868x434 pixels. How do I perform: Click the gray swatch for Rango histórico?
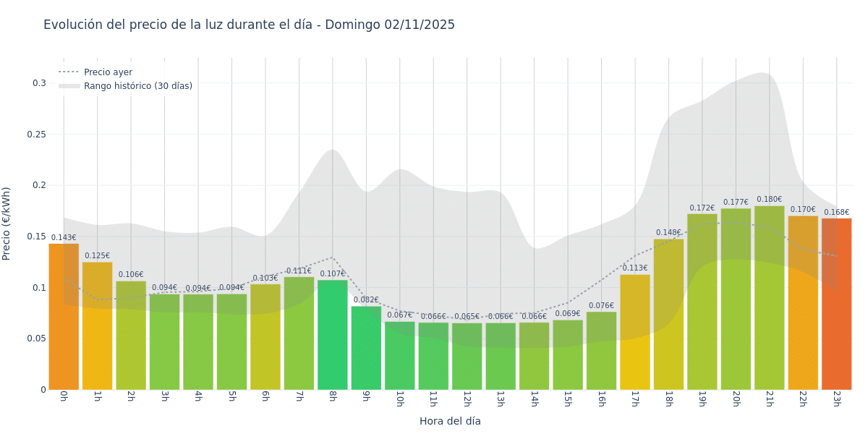[x=69, y=86]
